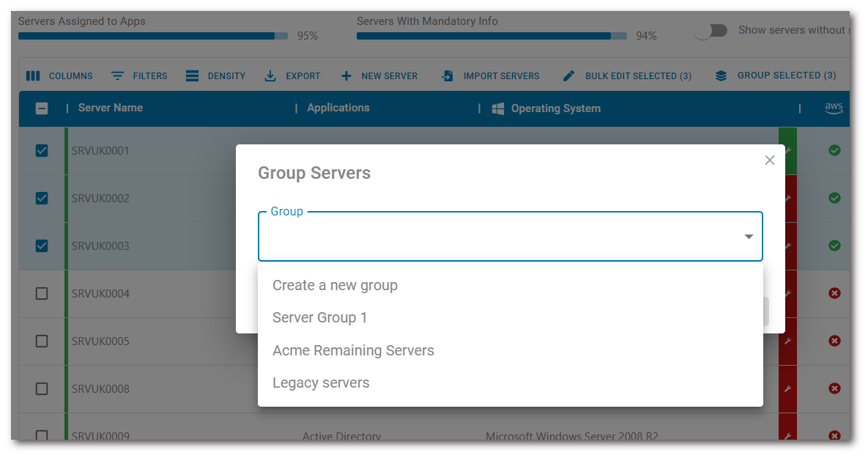Click the Import Servers file icon
The width and height of the screenshot is (868, 458).
click(x=448, y=75)
